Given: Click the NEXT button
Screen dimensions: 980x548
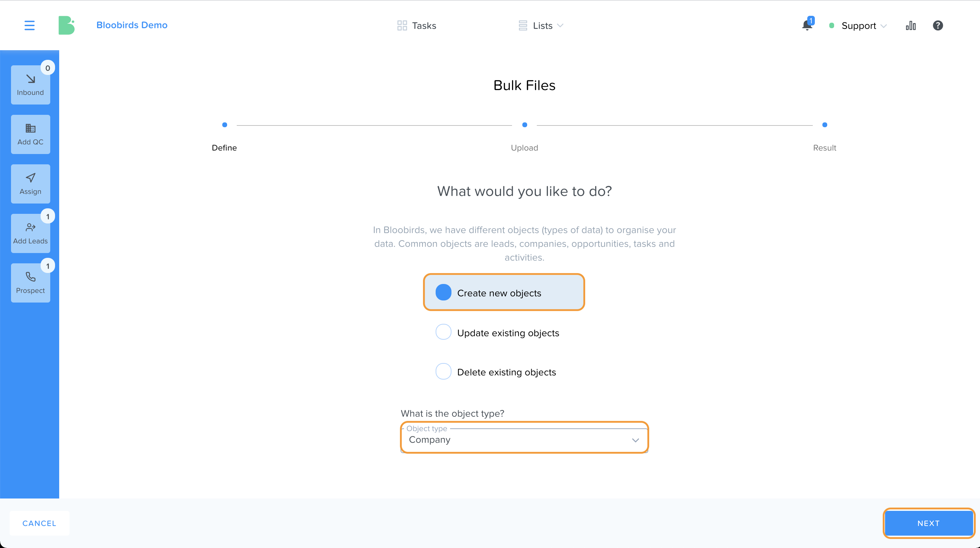Looking at the screenshot, I should pyautogui.click(x=928, y=523).
